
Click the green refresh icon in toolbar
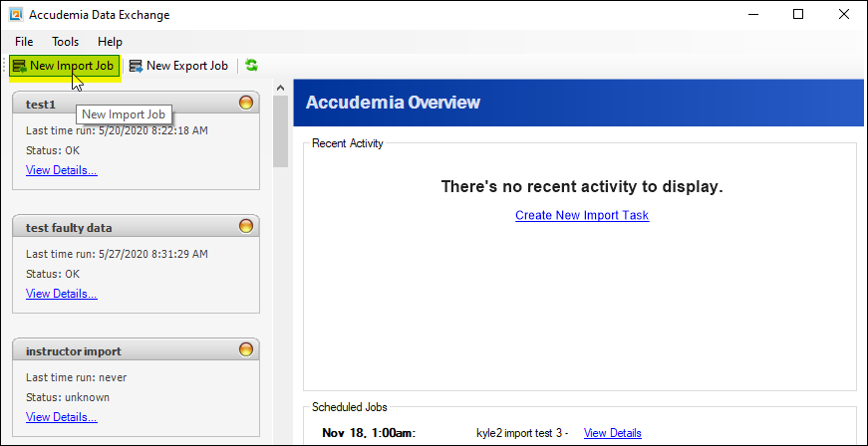pos(251,66)
